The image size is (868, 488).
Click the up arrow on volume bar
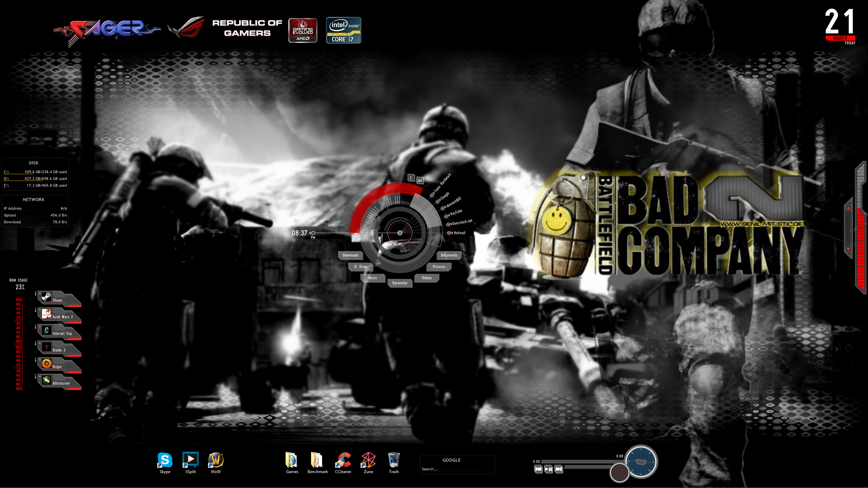[x=848, y=208]
